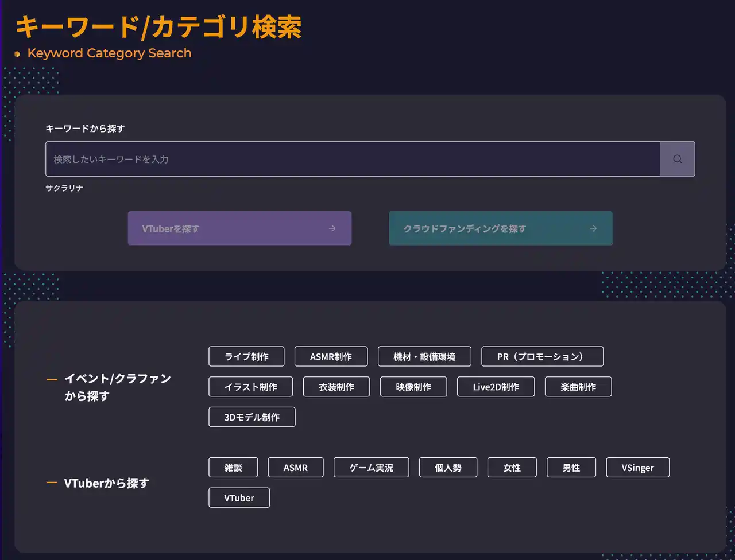Select the VSinger tag
Screen dimensions: 735x560
pos(637,468)
